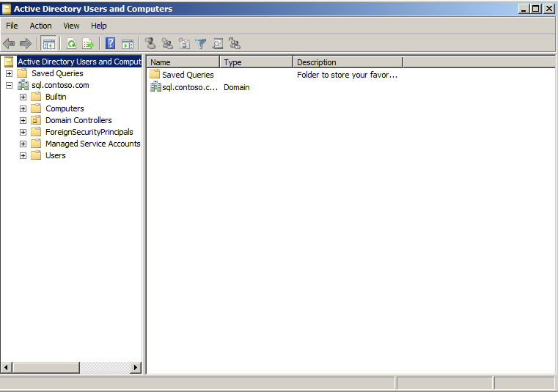Select the Managed Service Accounts label

click(x=93, y=144)
